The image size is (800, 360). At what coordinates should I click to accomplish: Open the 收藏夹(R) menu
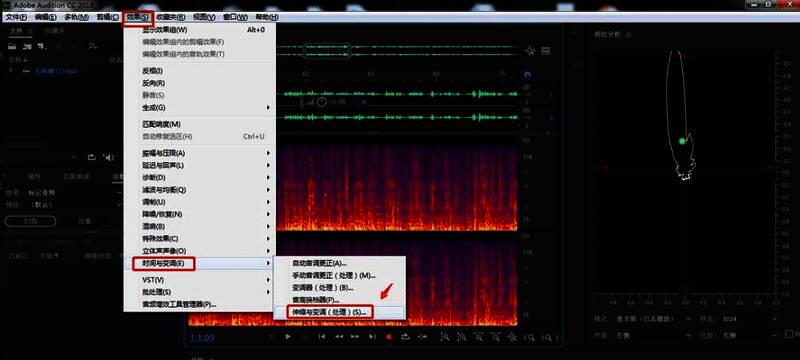[171, 17]
